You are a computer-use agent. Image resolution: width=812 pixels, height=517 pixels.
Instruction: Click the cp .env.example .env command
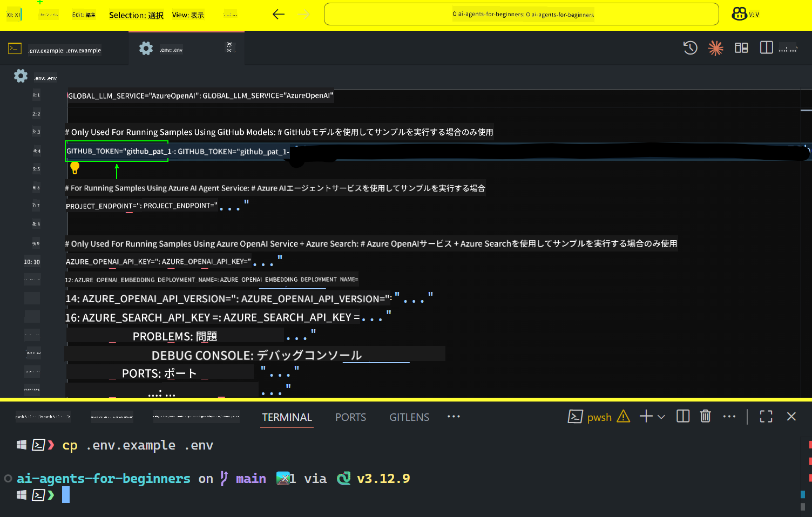[138, 445]
